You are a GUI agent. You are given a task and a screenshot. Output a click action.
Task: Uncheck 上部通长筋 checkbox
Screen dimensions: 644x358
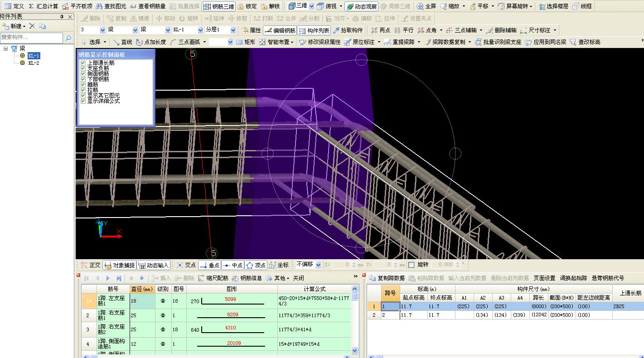[x=83, y=63]
